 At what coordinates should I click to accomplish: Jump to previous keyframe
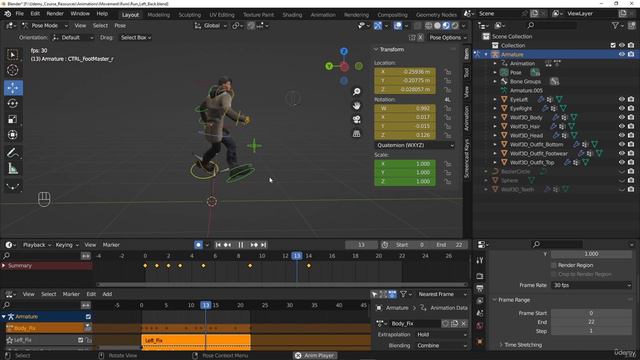[227, 245]
